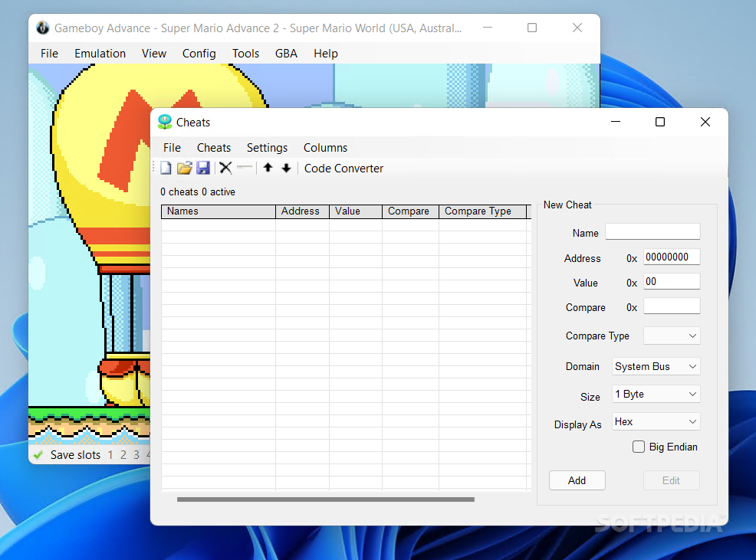Enable the Big Endian checkbox
This screenshot has width=756, height=560.
(x=639, y=447)
